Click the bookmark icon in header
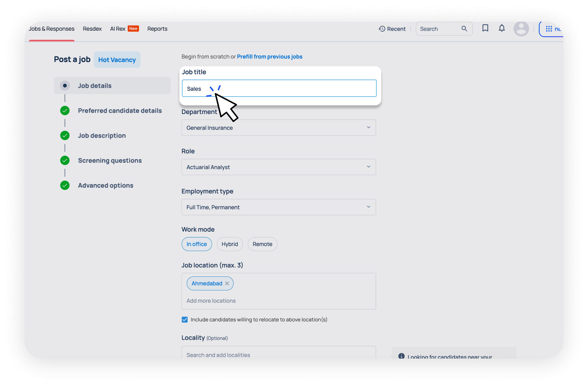The width and height of the screenshot is (588, 386). [x=485, y=28]
